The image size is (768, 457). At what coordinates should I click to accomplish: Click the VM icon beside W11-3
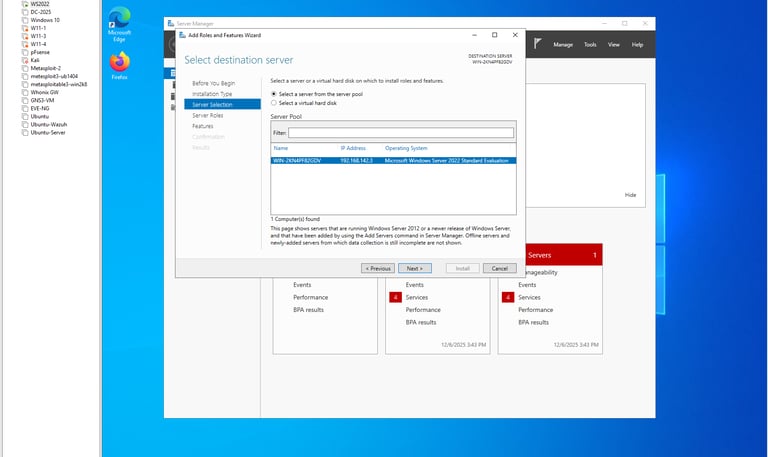click(25, 36)
